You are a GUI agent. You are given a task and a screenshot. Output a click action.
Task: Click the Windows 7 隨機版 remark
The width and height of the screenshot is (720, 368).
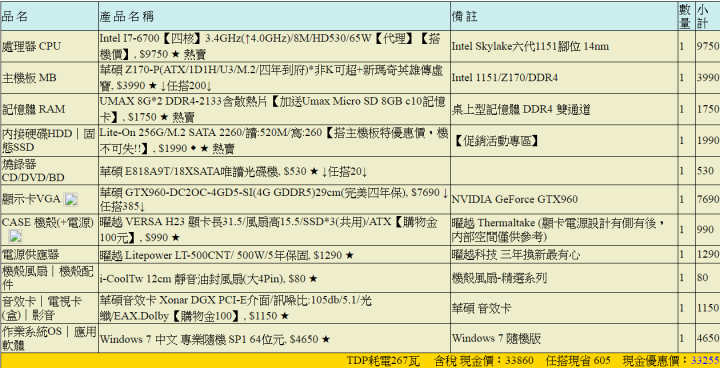coord(496,339)
